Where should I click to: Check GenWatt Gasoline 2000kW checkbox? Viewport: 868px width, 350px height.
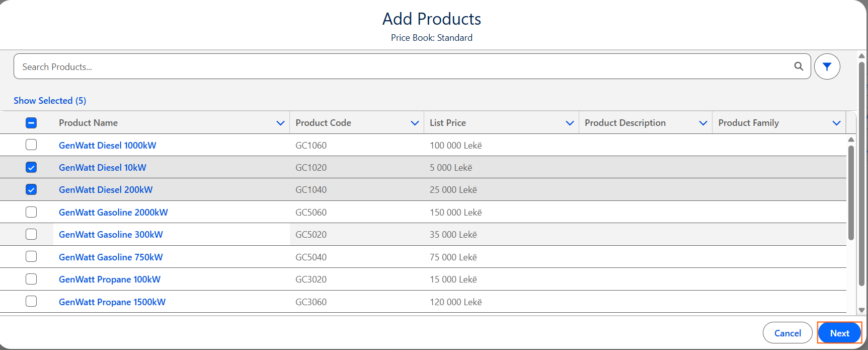31,212
